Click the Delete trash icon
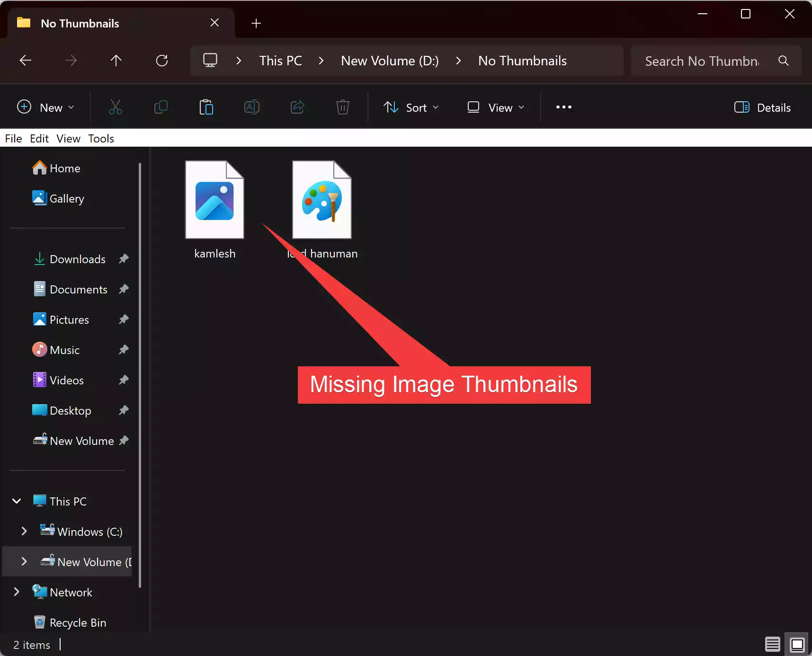The height and width of the screenshot is (656, 812). pyautogui.click(x=342, y=107)
